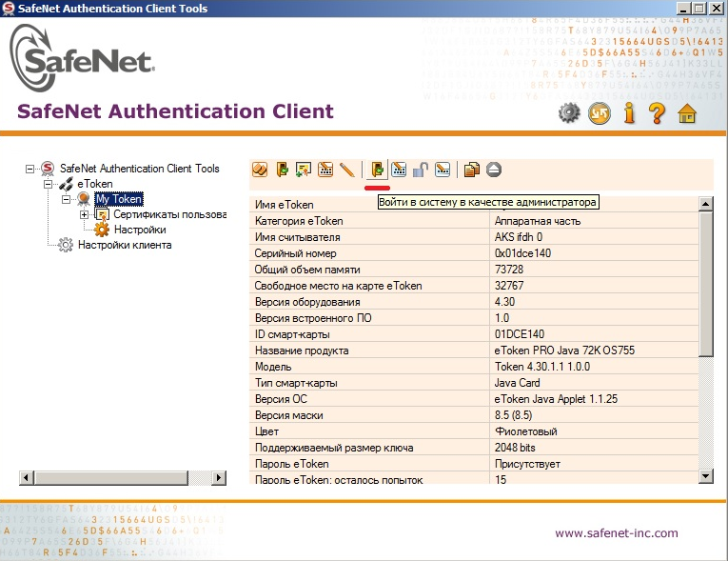This screenshot has height=561, width=728.
Task: Click the Unlock eToken padlock icon
Action: pyautogui.click(x=421, y=170)
